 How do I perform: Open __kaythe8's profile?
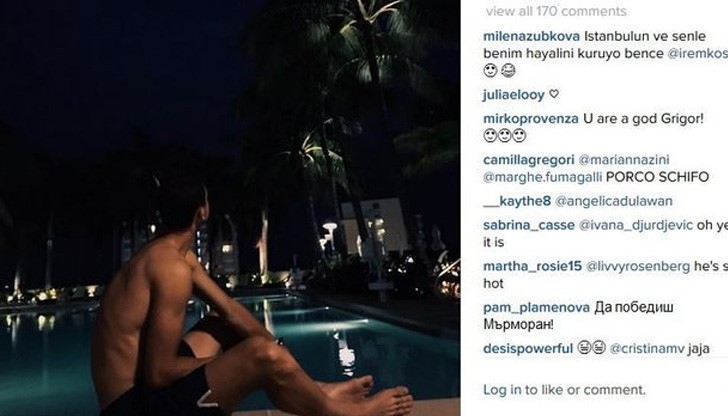517,202
